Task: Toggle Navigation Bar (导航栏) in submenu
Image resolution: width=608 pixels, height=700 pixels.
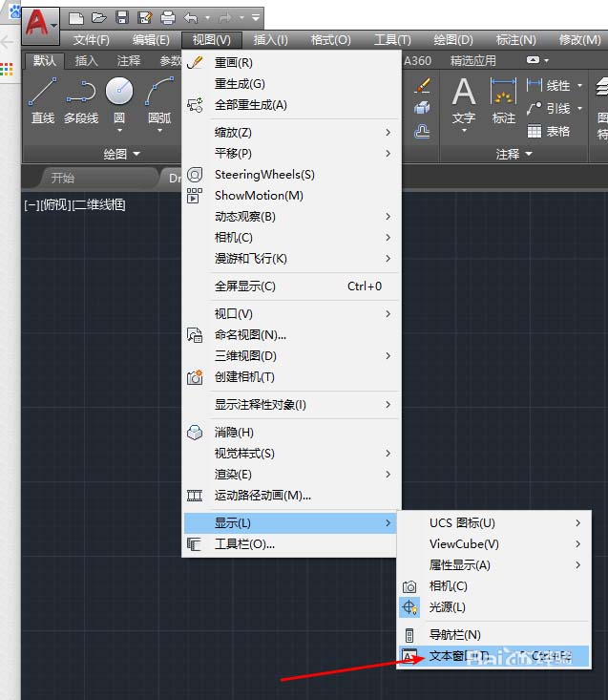Action: click(493, 635)
